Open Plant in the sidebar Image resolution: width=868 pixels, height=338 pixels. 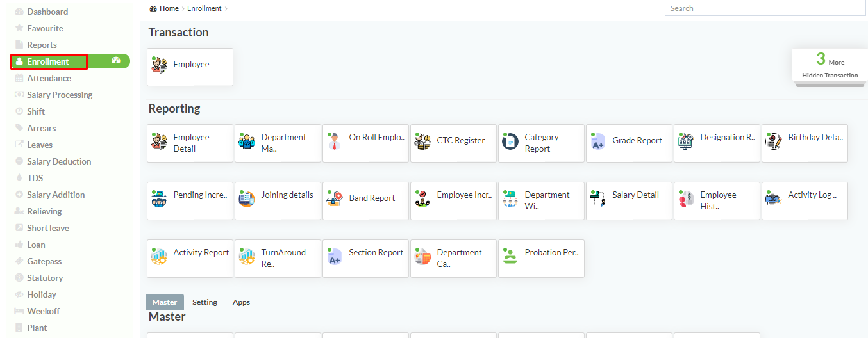click(x=37, y=328)
